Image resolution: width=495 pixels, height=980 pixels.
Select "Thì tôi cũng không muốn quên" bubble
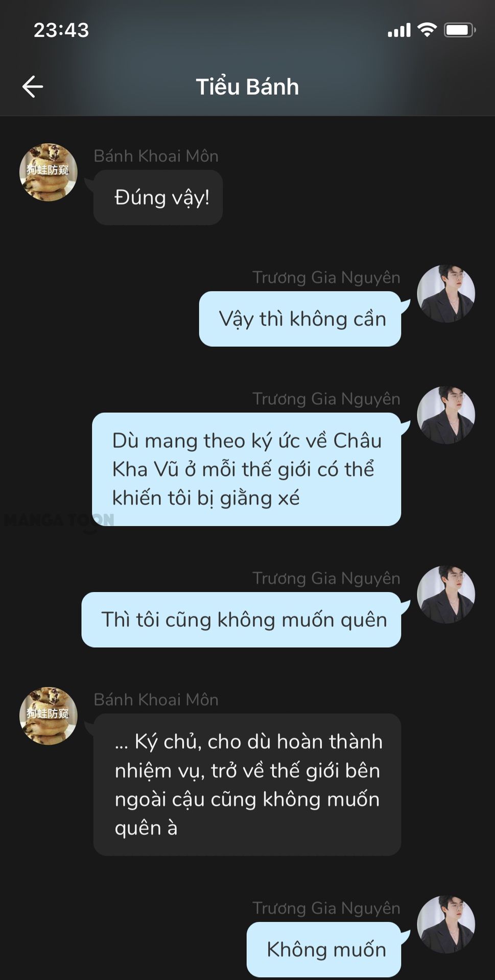point(241,620)
